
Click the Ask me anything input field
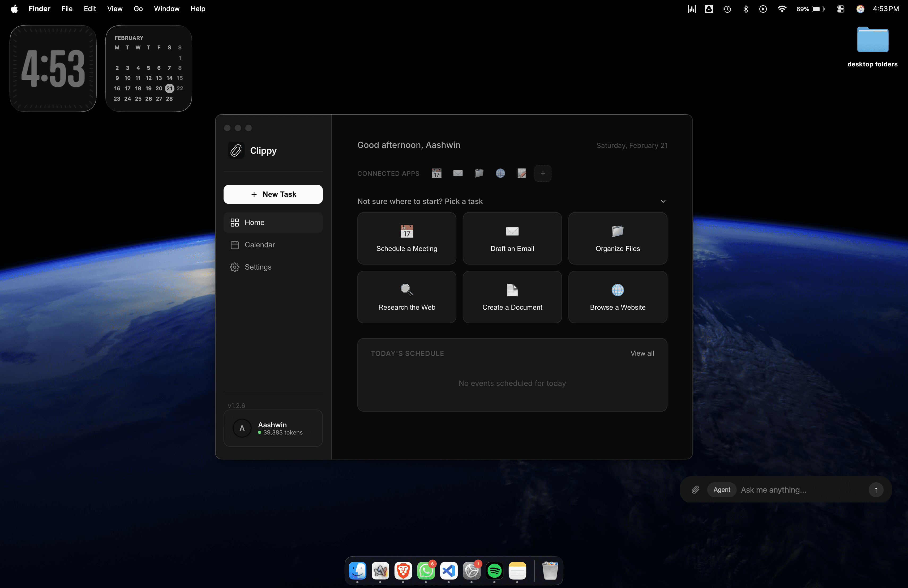coord(801,489)
